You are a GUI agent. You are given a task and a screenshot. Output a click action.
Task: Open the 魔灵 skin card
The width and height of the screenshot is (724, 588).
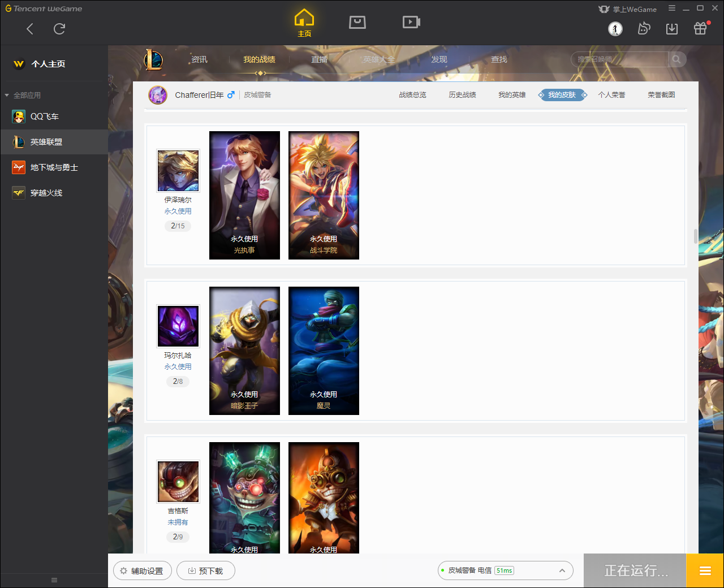click(324, 351)
